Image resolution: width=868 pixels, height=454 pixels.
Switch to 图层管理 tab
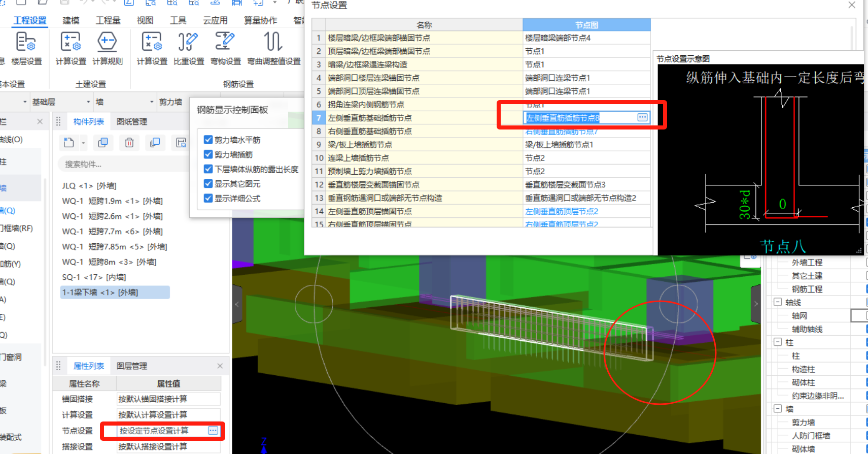(x=132, y=366)
